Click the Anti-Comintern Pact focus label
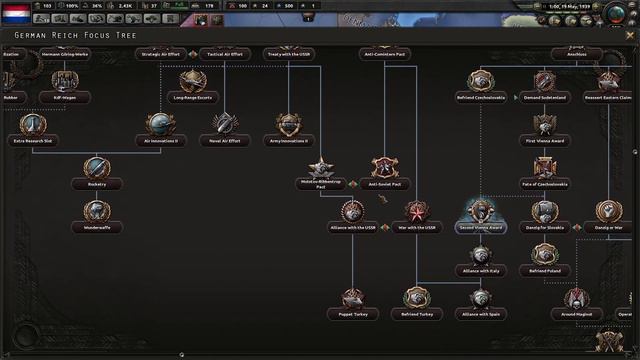 (384, 54)
